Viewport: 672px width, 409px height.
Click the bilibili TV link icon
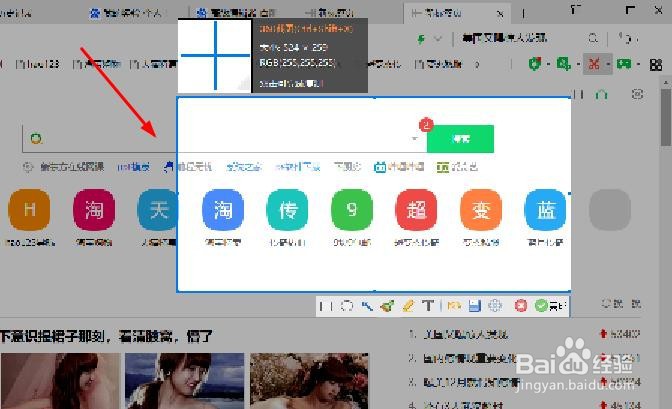tap(380, 167)
